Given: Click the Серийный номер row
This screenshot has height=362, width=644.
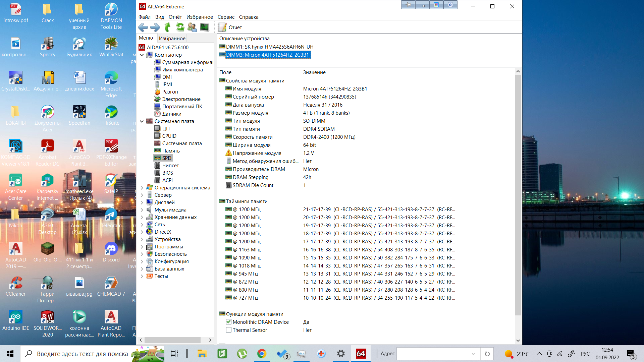Looking at the screenshot, I should (x=337, y=97).
